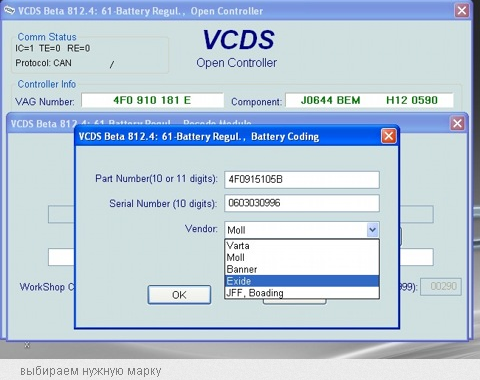Click the Part Number(10 or 11 digits) label

click(156, 179)
